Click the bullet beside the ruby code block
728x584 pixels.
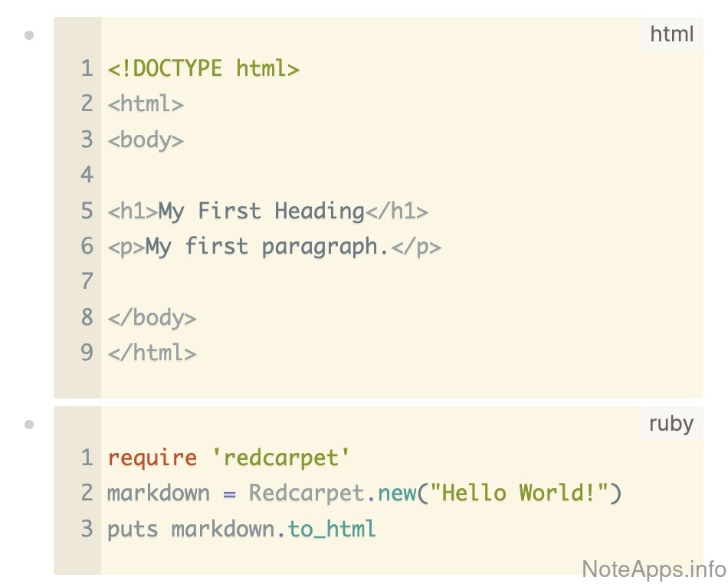coord(29,424)
